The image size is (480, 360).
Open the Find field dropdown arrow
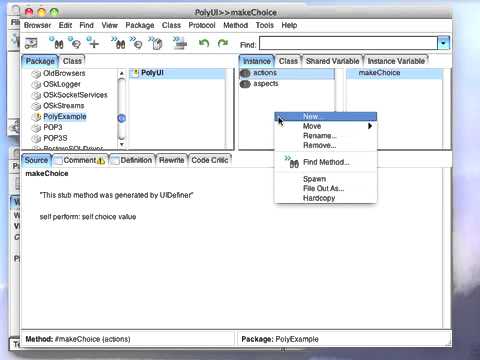443,43
